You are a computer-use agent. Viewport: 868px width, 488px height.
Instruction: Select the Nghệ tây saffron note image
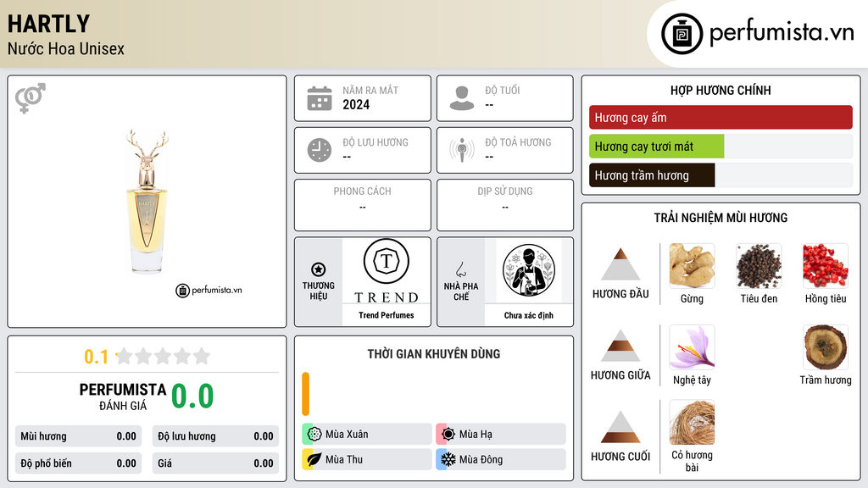(x=692, y=347)
